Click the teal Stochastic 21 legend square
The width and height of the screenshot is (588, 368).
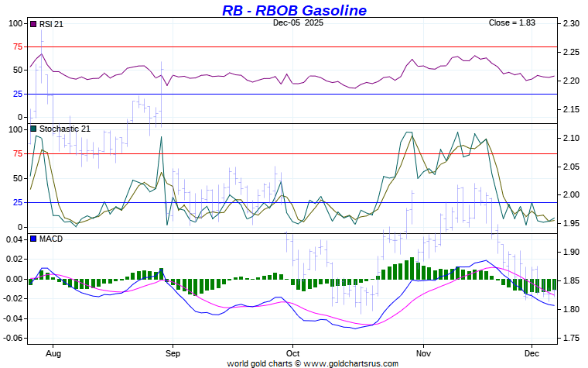point(33,129)
